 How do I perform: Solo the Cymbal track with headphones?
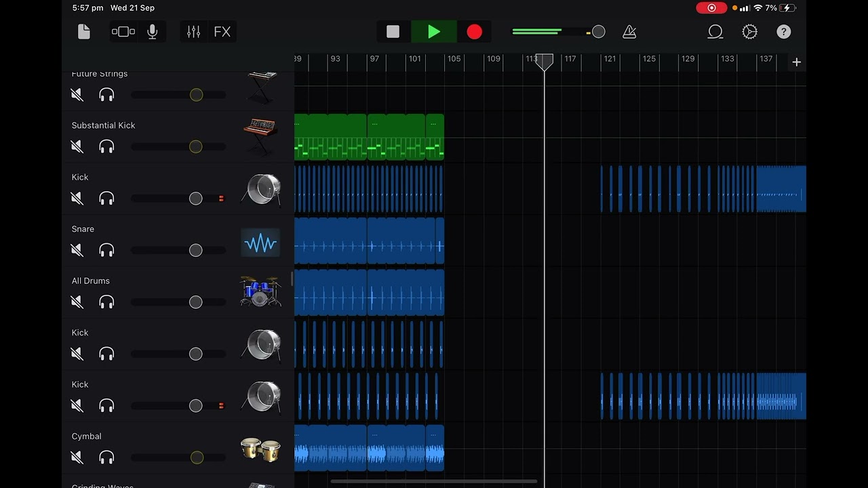click(x=106, y=457)
